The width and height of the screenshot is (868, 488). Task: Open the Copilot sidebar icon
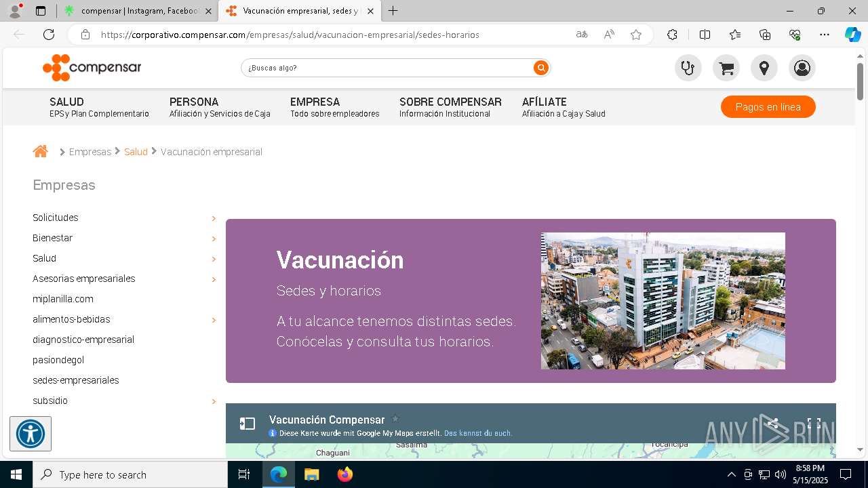(852, 35)
